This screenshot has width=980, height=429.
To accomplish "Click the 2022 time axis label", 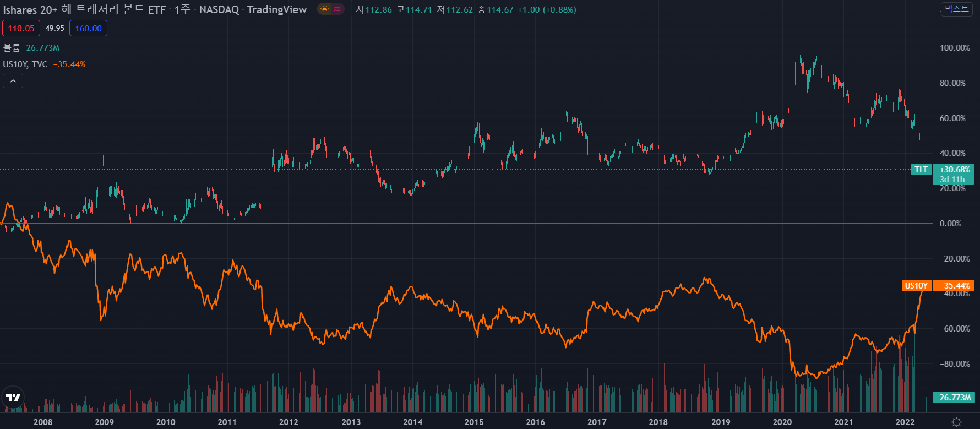I will pyautogui.click(x=905, y=422).
